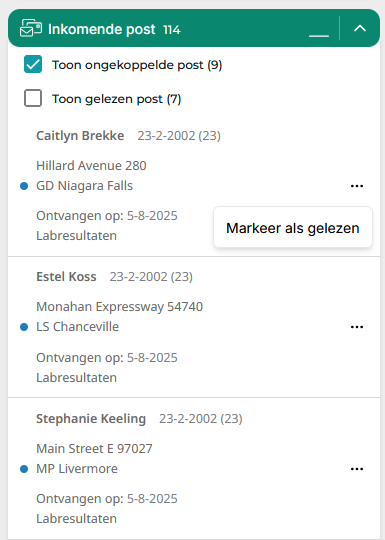Click Inkomende post header title
The width and height of the screenshot is (385, 540).
(102, 29)
